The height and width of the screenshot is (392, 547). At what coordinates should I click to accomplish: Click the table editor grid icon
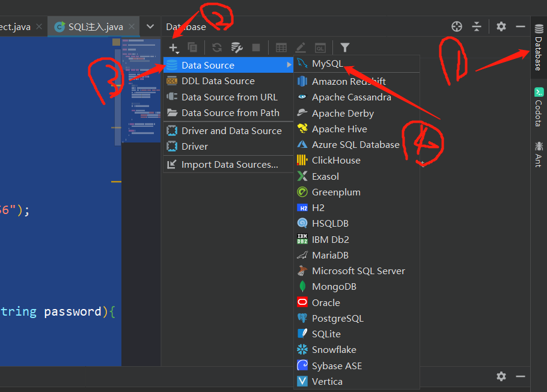pyautogui.click(x=281, y=47)
